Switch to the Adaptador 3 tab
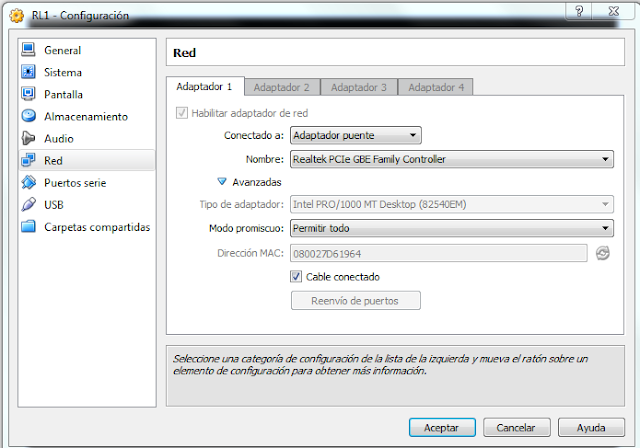The height and width of the screenshot is (448, 640). pyautogui.click(x=359, y=87)
